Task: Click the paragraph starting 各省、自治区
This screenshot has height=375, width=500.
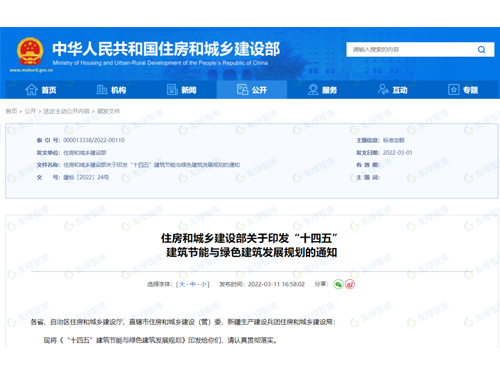Action: [183, 322]
